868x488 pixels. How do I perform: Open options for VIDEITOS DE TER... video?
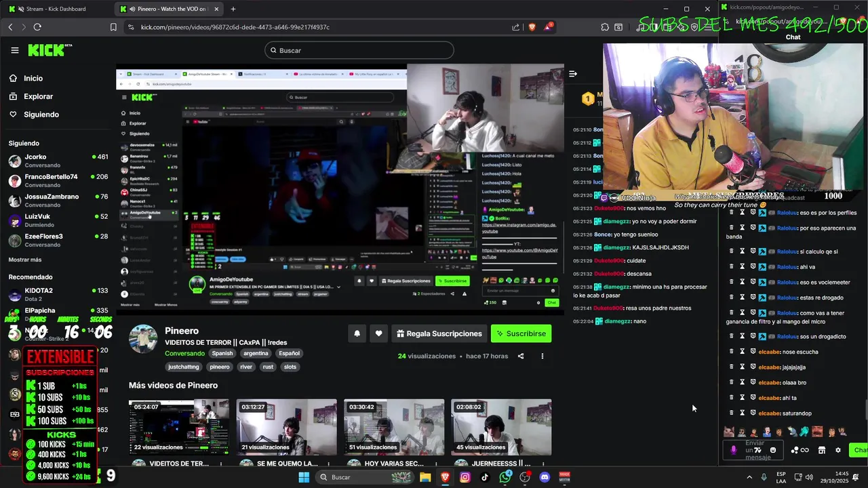pos(221,464)
